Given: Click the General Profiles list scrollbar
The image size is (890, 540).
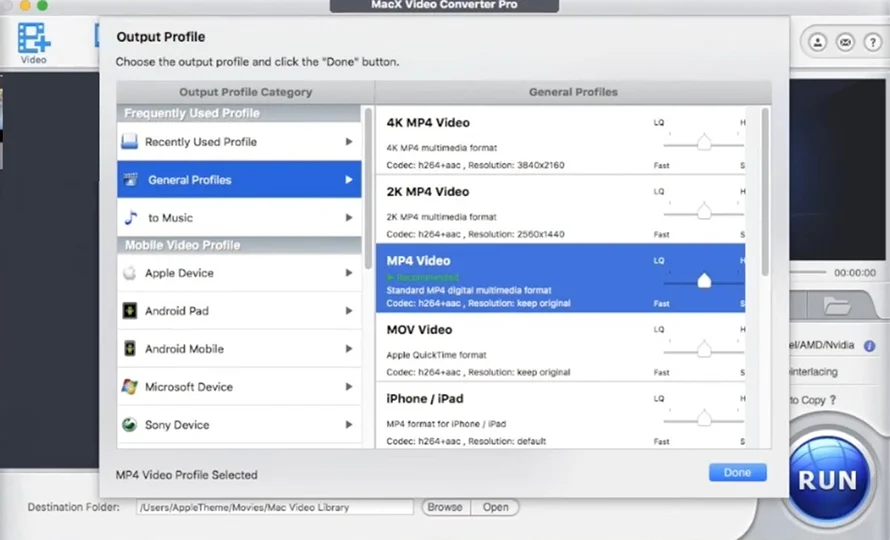Looking at the screenshot, I should pyautogui.click(x=765, y=192).
